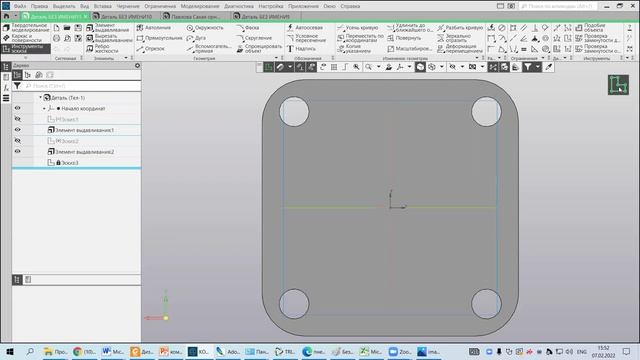Click Копия указанием tool
The image size is (640, 360).
coord(353,49)
